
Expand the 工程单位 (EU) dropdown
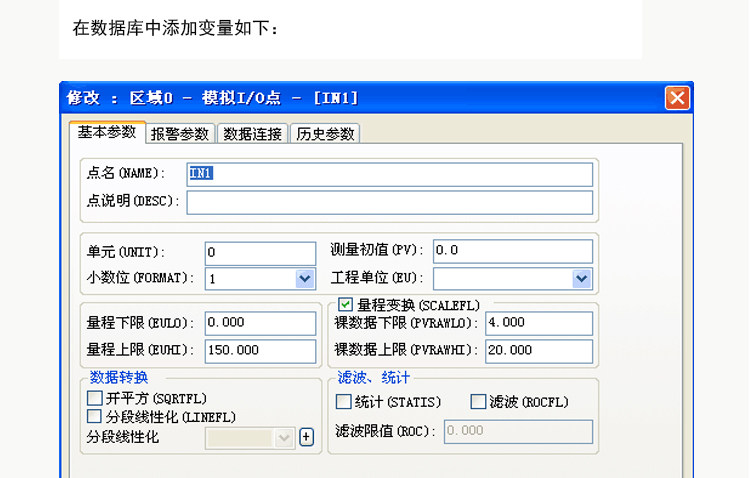point(582,278)
